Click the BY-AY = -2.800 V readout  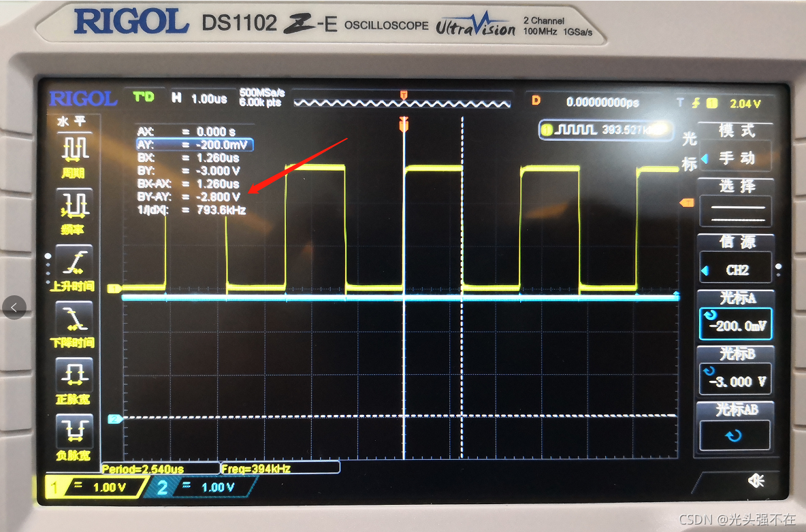click(189, 197)
